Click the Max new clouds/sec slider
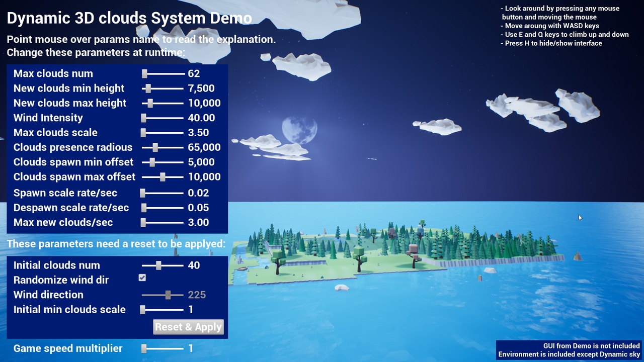The width and height of the screenshot is (644, 362). click(x=163, y=222)
